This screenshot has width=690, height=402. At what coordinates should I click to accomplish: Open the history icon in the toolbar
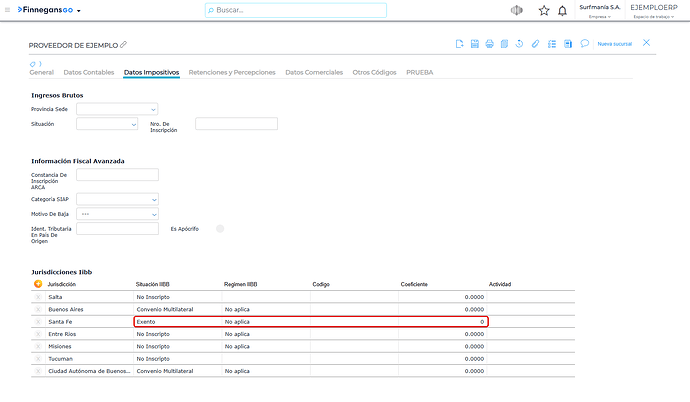519,44
